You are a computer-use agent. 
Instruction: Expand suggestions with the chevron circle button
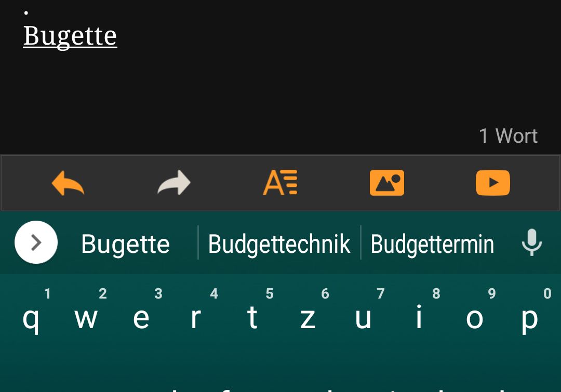pos(36,242)
